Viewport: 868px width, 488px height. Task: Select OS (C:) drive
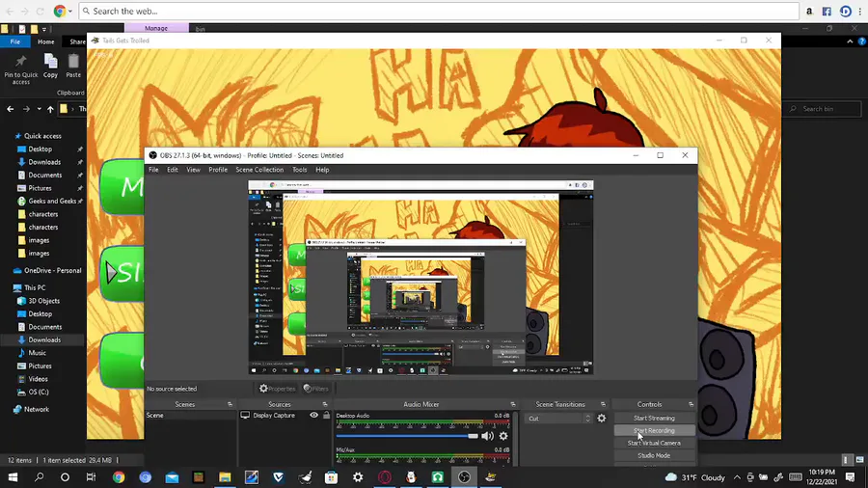coord(39,392)
